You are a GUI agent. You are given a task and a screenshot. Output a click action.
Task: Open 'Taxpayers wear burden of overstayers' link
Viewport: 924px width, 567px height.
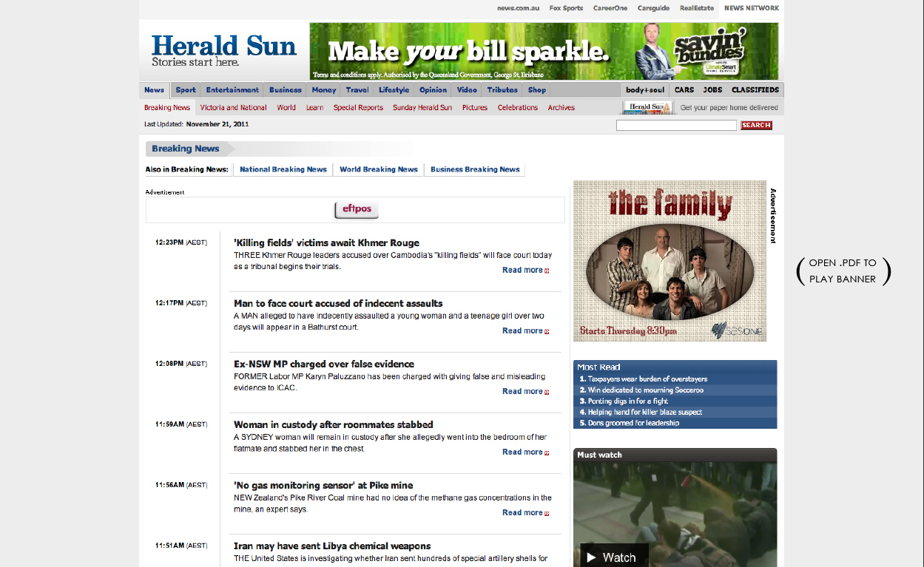point(647,379)
